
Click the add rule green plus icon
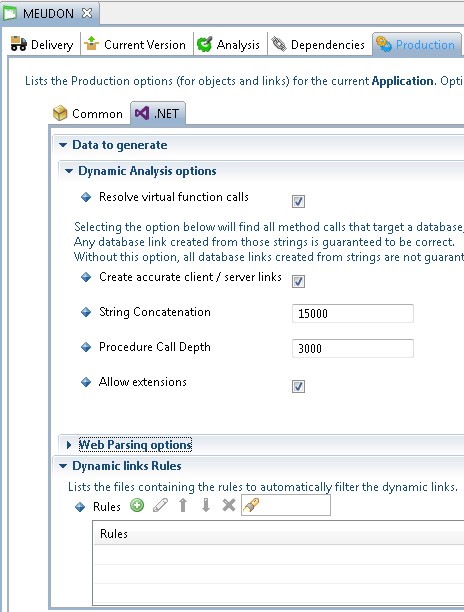pyautogui.click(x=137, y=505)
